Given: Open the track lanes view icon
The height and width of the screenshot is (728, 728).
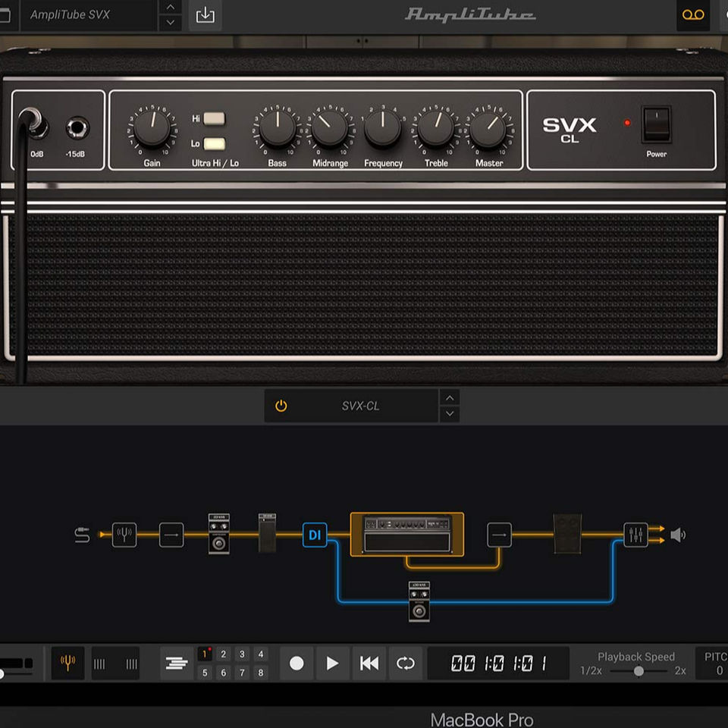Looking at the screenshot, I should [x=177, y=663].
